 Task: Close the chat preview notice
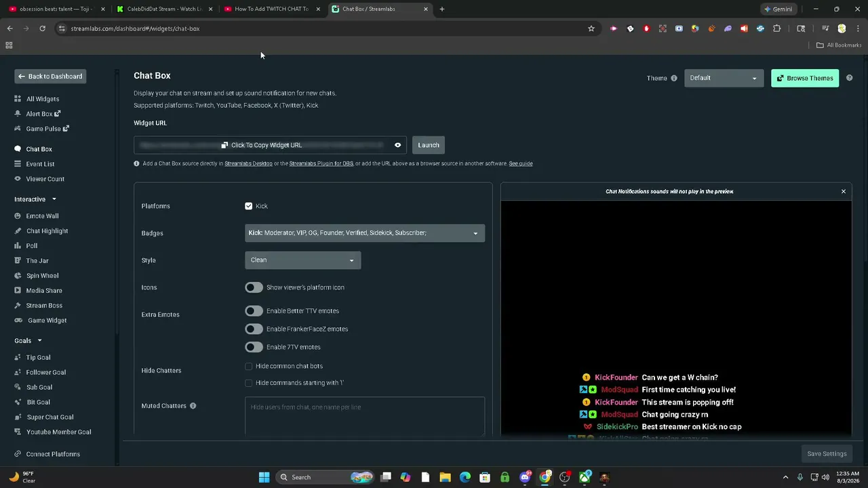coord(844,192)
